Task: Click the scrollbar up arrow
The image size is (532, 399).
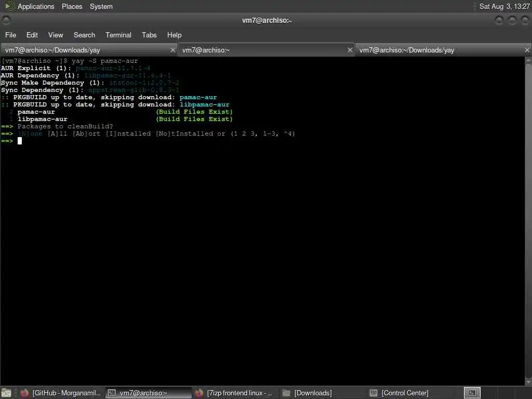Action: tap(528, 60)
